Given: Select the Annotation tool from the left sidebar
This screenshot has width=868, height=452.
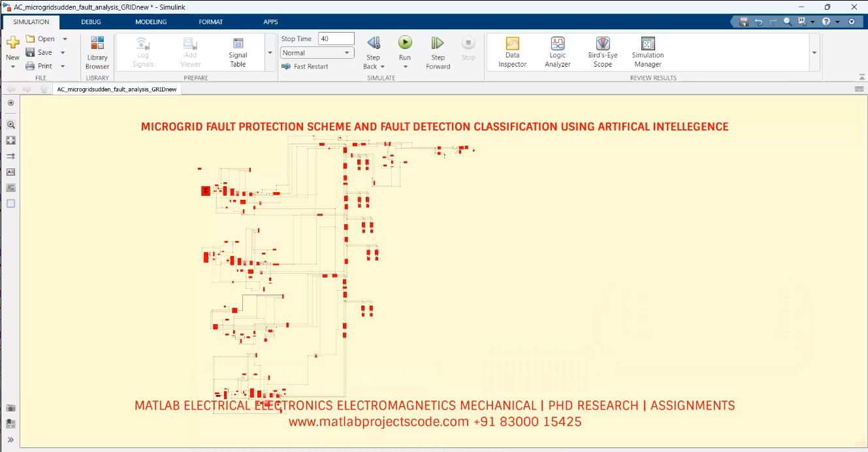Looking at the screenshot, I should click(10, 172).
